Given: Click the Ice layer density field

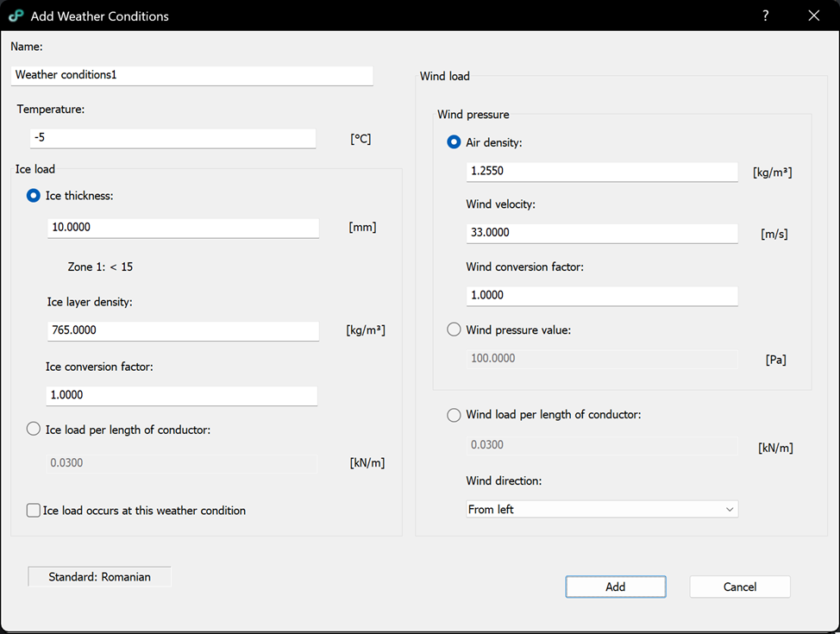Looking at the screenshot, I should pyautogui.click(x=183, y=330).
